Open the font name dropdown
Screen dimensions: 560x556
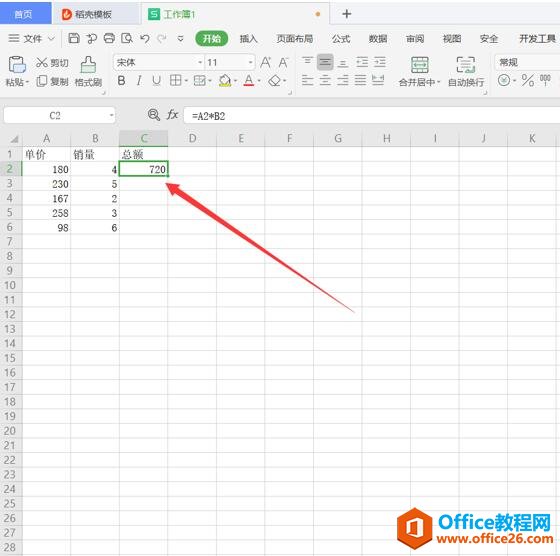pos(200,62)
